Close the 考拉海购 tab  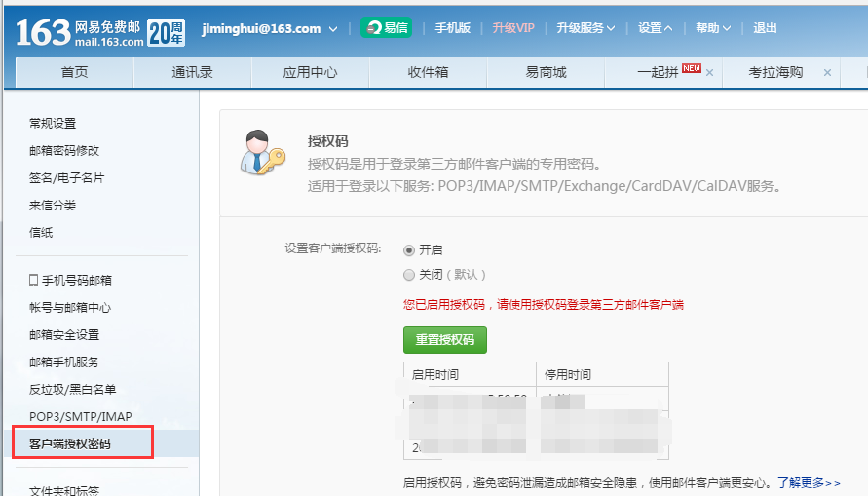point(827,72)
